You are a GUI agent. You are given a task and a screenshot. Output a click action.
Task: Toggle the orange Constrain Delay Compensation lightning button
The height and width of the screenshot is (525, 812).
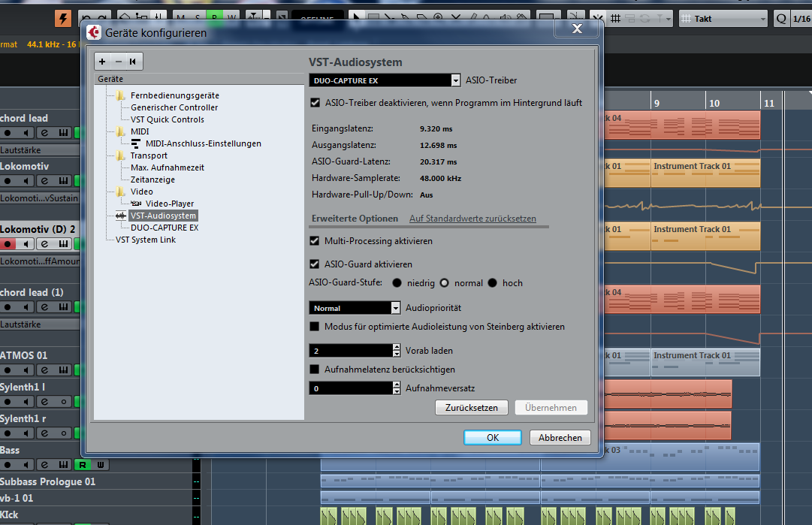click(x=62, y=20)
